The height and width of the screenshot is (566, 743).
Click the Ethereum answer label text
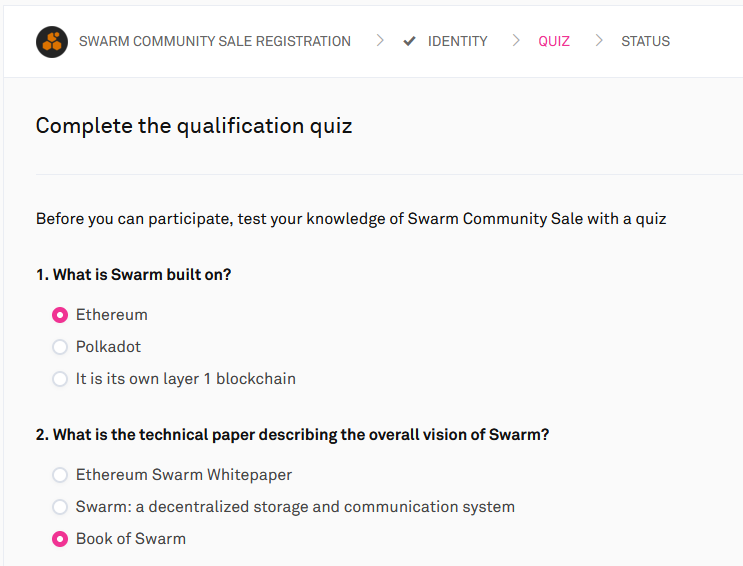coord(112,315)
